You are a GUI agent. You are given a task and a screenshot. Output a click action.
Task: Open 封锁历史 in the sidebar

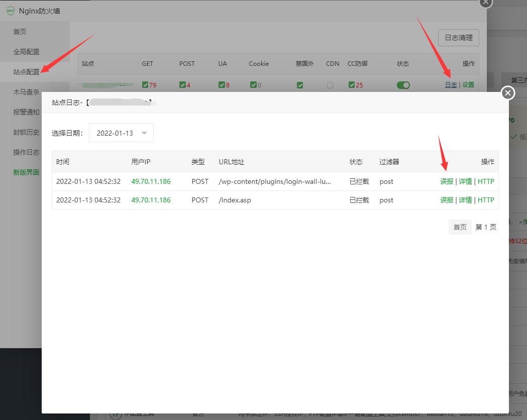[x=26, y=132]
